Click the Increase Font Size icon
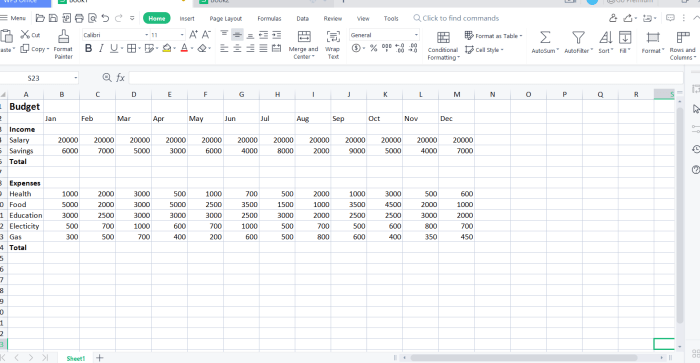 [193, 34]
